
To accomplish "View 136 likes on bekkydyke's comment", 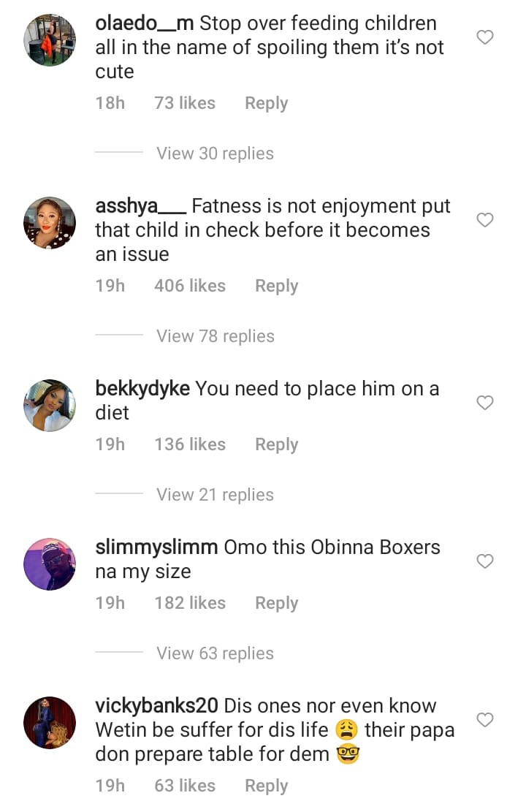I will (189, 445).
